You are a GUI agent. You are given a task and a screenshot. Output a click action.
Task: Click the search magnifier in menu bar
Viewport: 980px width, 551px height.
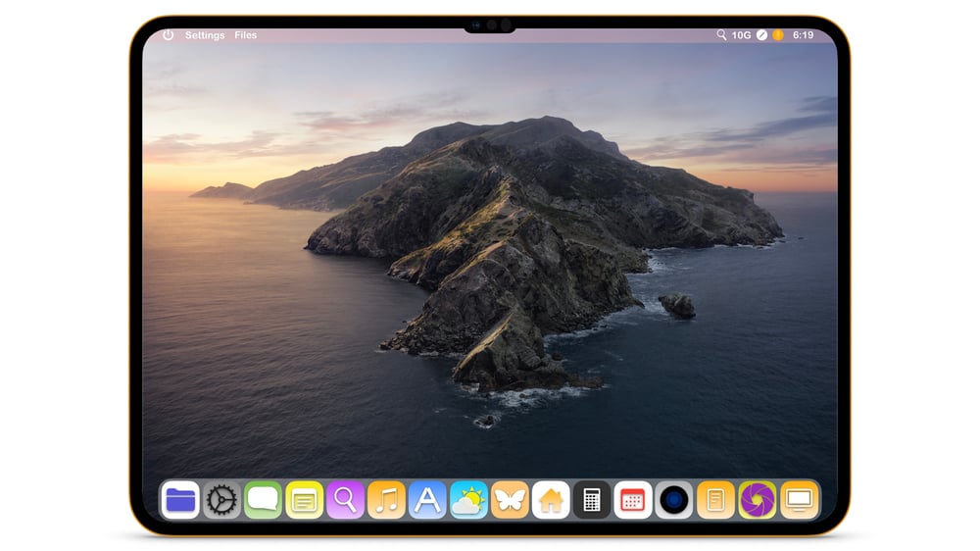tap(721, 35)
